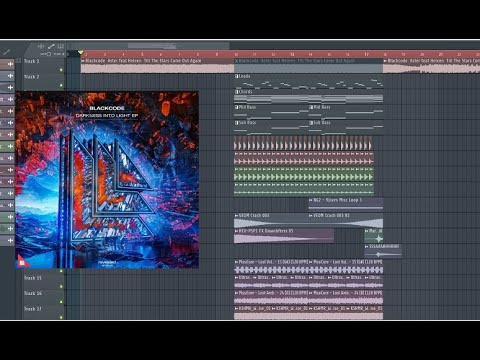Select the SSSAAAHHHHHH audio clip

[x=383, y=252]
